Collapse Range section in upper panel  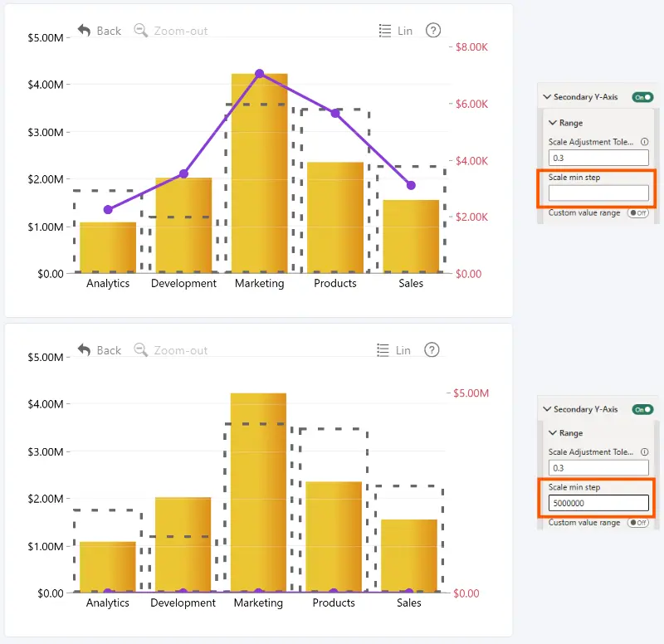click(x=553, y=123)
